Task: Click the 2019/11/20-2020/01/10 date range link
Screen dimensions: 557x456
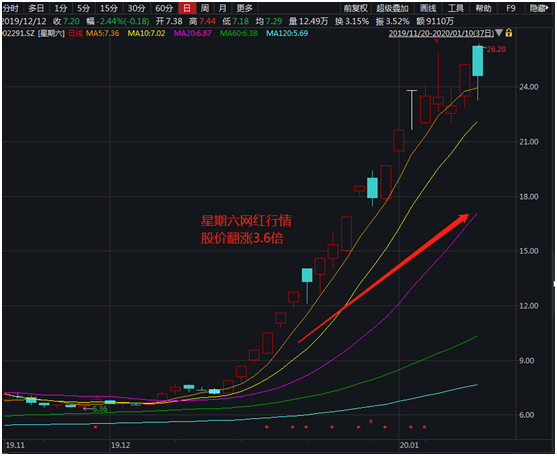Action: tap(441, 33)
